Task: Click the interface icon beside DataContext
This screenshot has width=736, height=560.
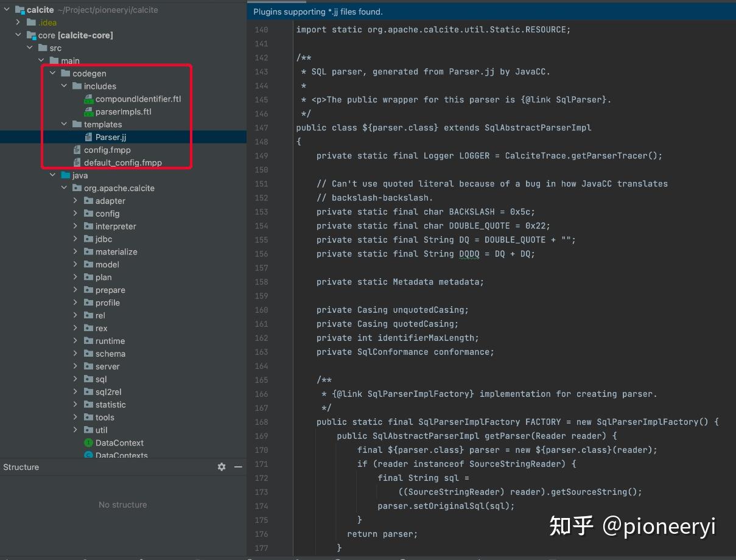Action: pyautogui.click(x=89, y=443)
